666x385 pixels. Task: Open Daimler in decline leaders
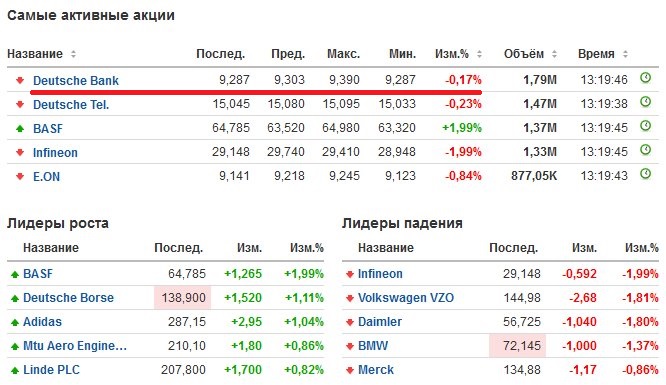point(380,322)
